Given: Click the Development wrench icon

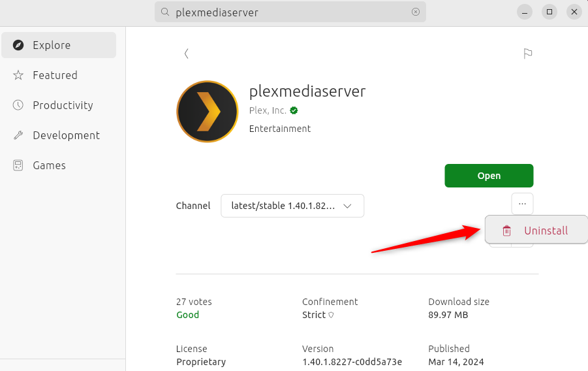Looking at the screenshot, I should [18, 135].
